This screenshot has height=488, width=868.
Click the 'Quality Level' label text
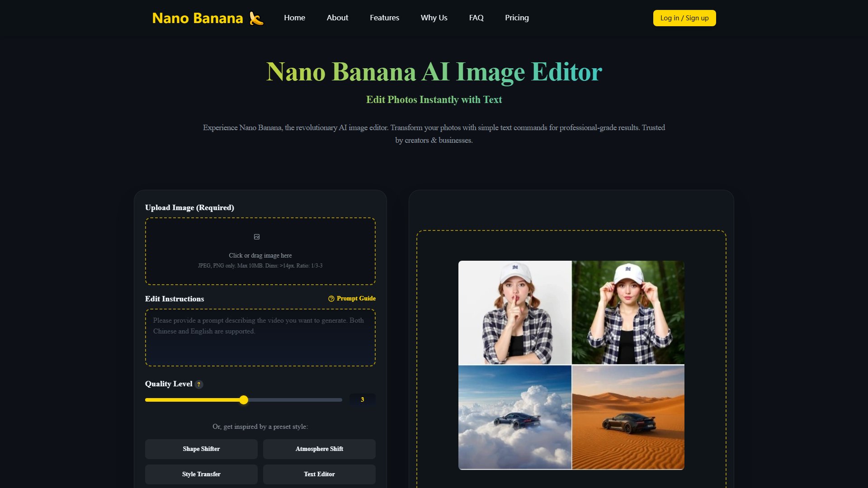coord(169,384)
